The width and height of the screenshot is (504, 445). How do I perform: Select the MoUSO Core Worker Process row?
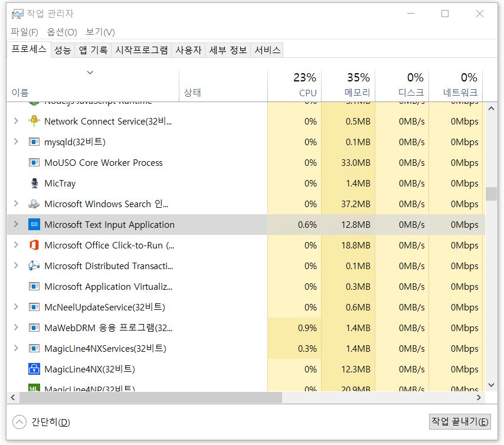(x=246, y=162)
